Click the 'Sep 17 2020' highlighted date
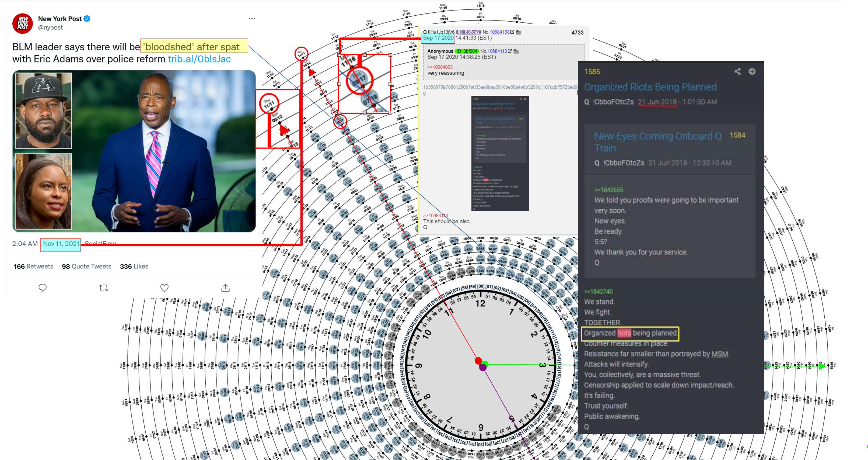Viewport: 868px width, 460px height. pyautogui.click(x=438, y=38)
